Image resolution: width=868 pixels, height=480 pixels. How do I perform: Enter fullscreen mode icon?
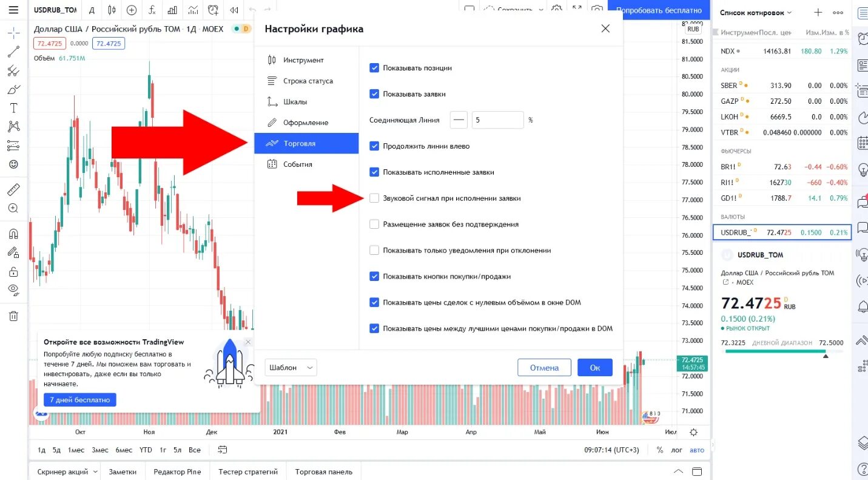click(x=577, y=9)
